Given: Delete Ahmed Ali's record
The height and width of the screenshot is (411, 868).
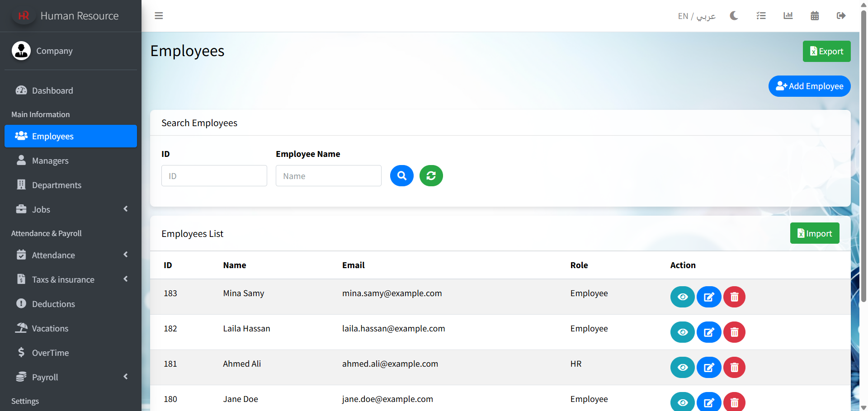Looking at the screenshot, I should click(x=734, y=368).
